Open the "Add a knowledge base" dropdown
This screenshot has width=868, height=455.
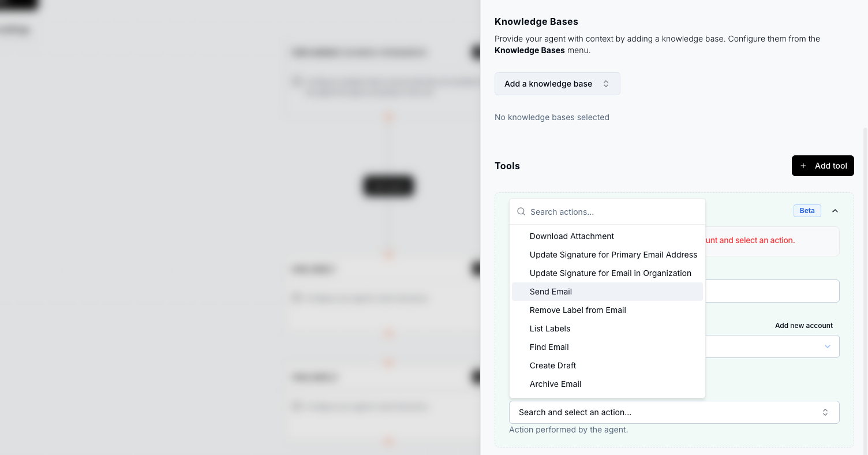pos(557,84)
